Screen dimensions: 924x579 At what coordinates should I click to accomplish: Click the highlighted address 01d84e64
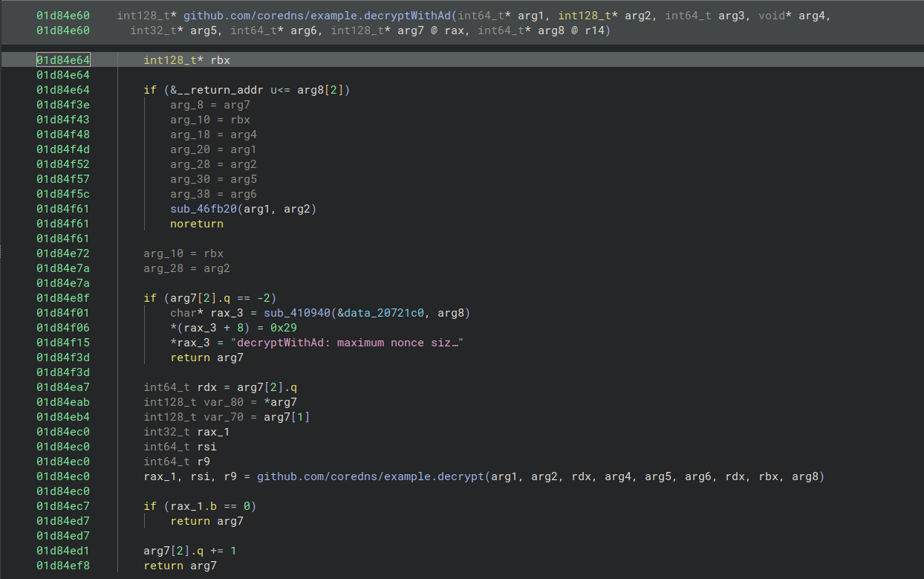coord(63,60)
